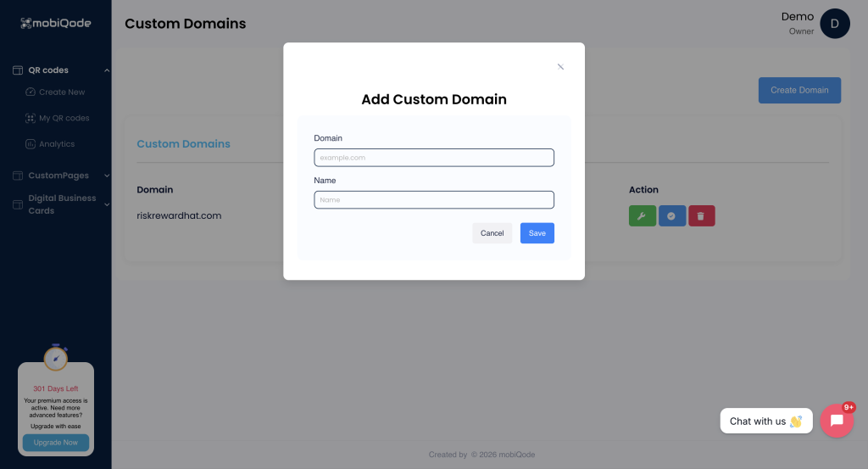Collapse the QR codes section chevron
Image resolution: width=868 pixels, height=469 pixels.
pos(107,70)
